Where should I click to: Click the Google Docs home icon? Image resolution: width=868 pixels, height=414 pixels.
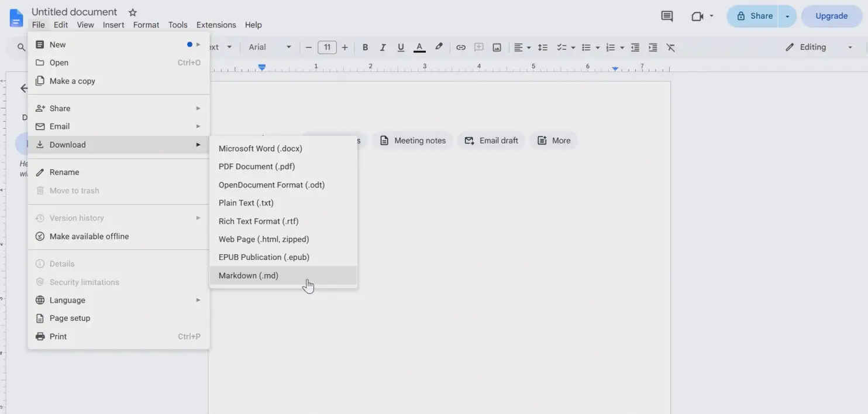click(x=16, y=18)
